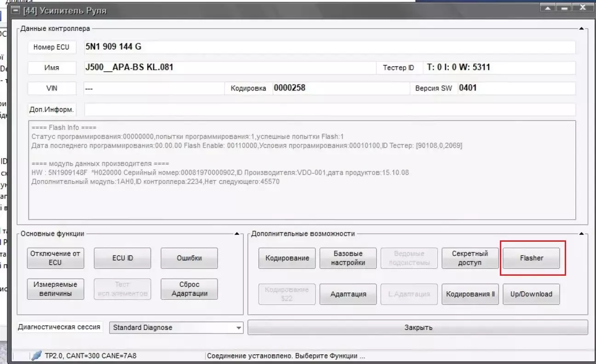Click the Секретный доступ button

(x=470, y=258)
